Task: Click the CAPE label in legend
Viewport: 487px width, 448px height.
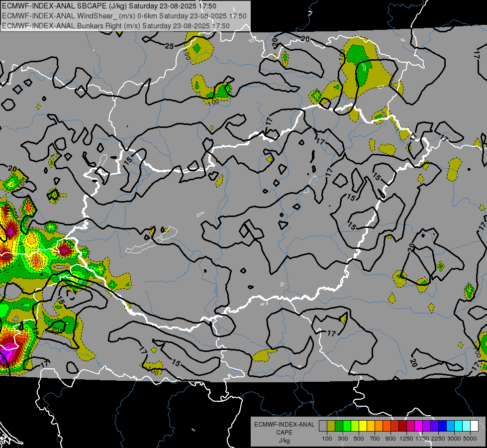Action: (284, 433)
